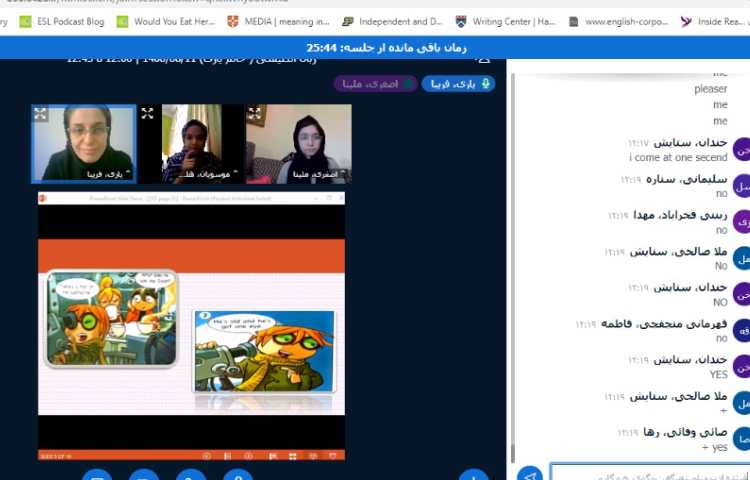The image size is (750, 480).
Task: Click the shared comic slide presentation
Action: coord(191,328)
